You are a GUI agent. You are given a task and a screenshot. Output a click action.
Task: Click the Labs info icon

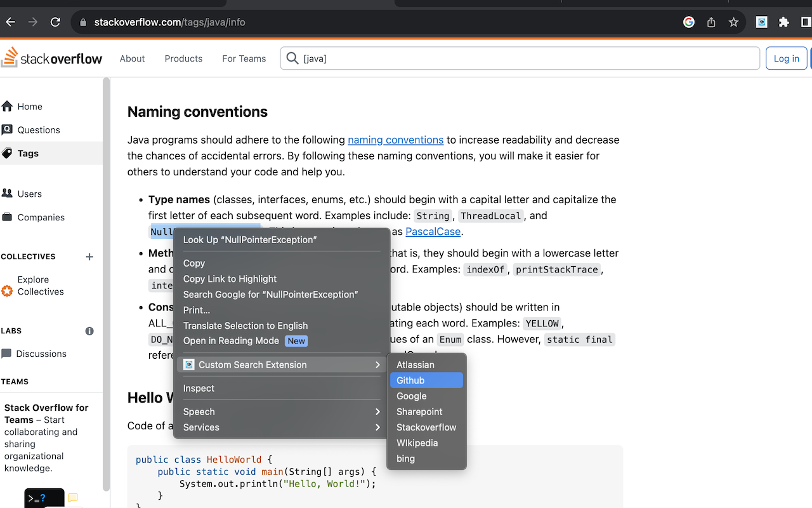(89, 331)
